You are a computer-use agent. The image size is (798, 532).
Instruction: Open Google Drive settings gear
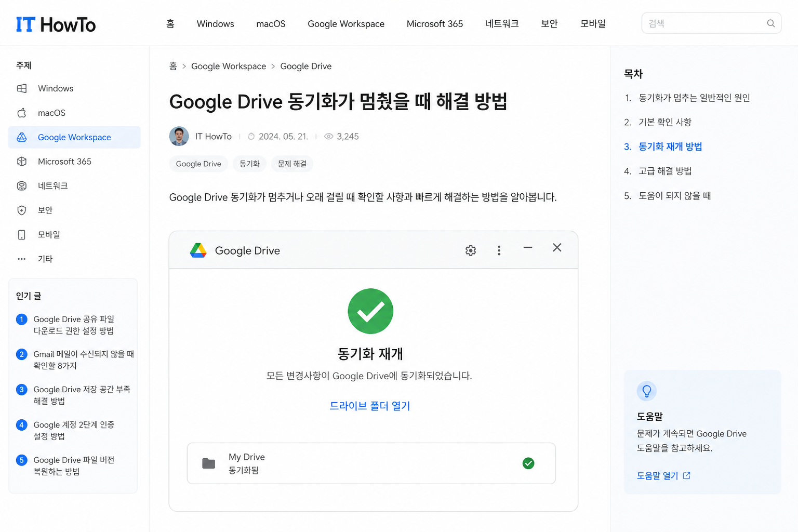[471, 250]
